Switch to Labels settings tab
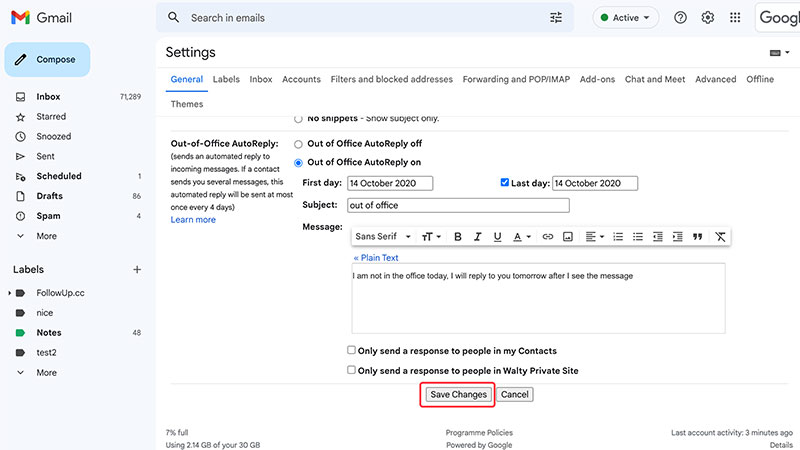The width and height of the screenshot is (800, 450). coord(226,79)
